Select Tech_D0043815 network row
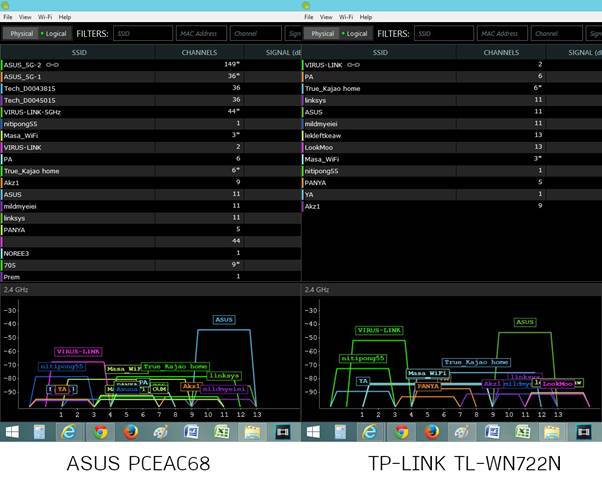Image resolution: width=602 pixels, height=484 pixels. tap(151, 88)
